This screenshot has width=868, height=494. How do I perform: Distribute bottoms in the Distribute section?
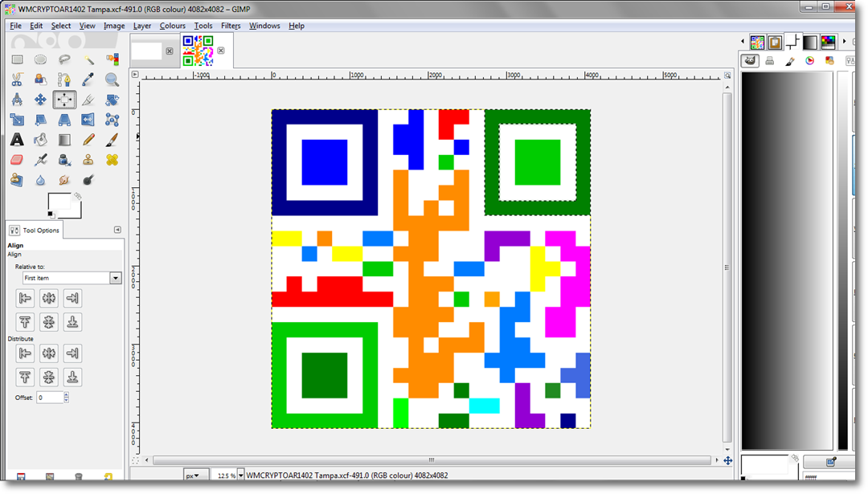pos(72,378)
